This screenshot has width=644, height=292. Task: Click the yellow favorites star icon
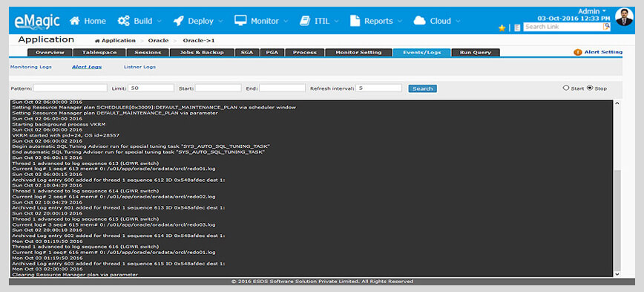[502, 28]
